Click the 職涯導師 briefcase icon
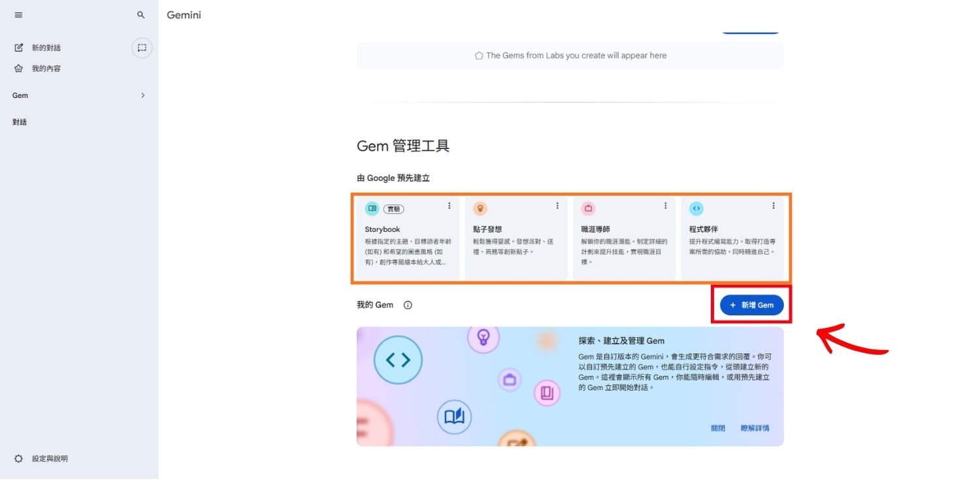The width and height of the screenshot is (980, 482). click(588, 208)
